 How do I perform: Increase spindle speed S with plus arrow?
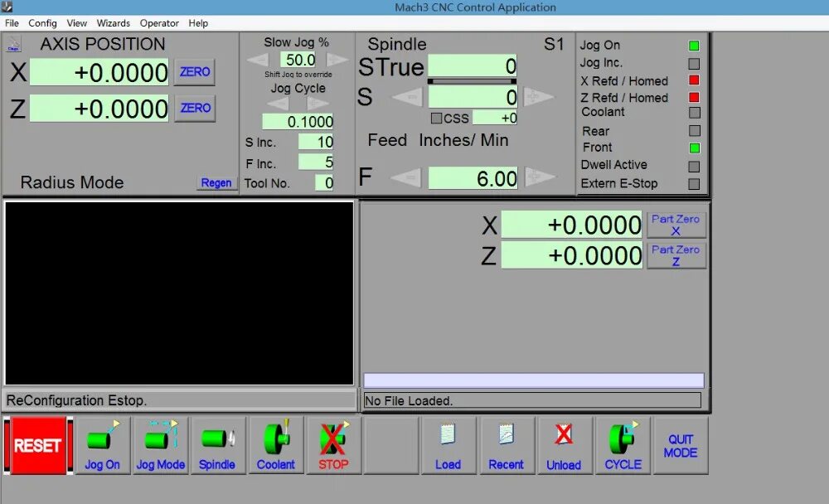tap(538, 97)
